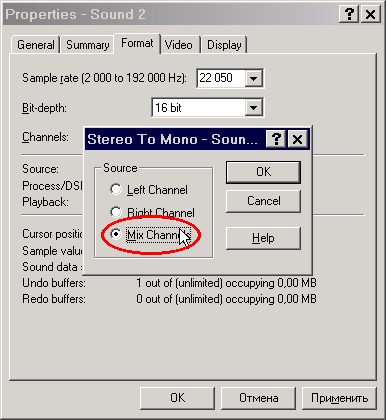Click the Отмена button
Image resolution: width=386 pixels, height=420 pixels.
click(258, 398)
